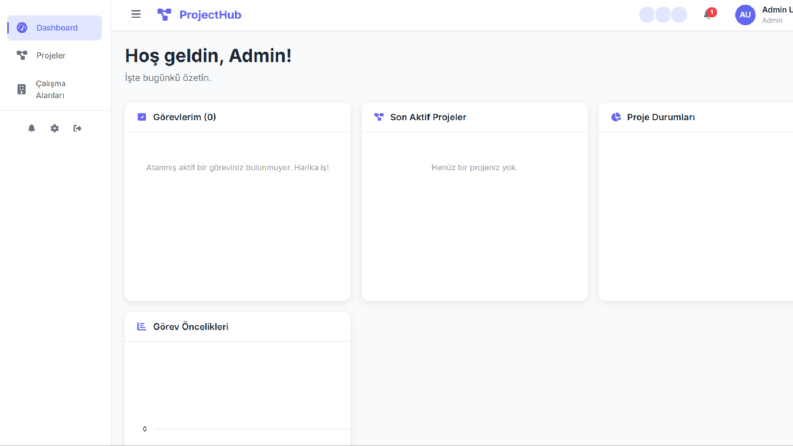
Task: Open settings via sidebar gear icon
Action: [55, 128]
